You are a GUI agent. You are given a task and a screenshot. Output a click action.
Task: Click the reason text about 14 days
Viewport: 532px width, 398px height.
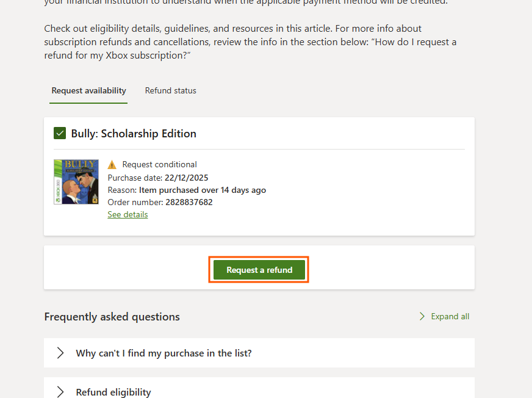pos(202,190)
